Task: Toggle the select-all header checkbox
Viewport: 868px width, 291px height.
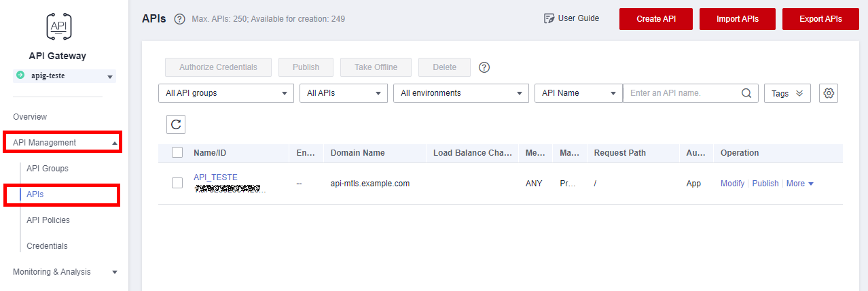Action: pyautogui.click(x=177, y=153)
